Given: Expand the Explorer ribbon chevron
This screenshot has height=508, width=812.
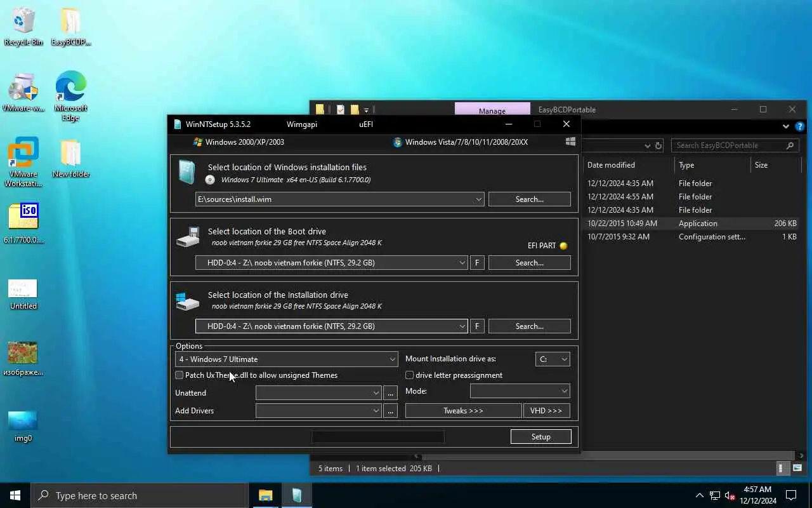Looking at the screenshot, I should (x=787, y=126).
